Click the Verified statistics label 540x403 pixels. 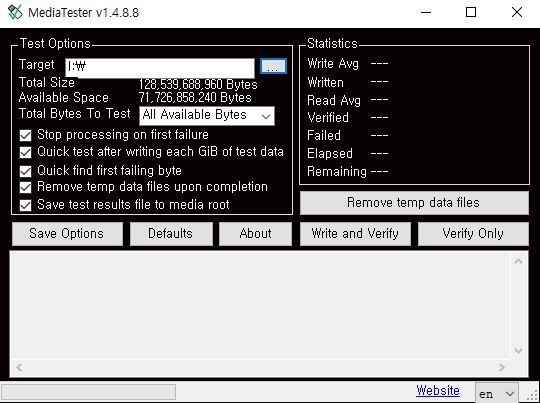tap(328, 117)
